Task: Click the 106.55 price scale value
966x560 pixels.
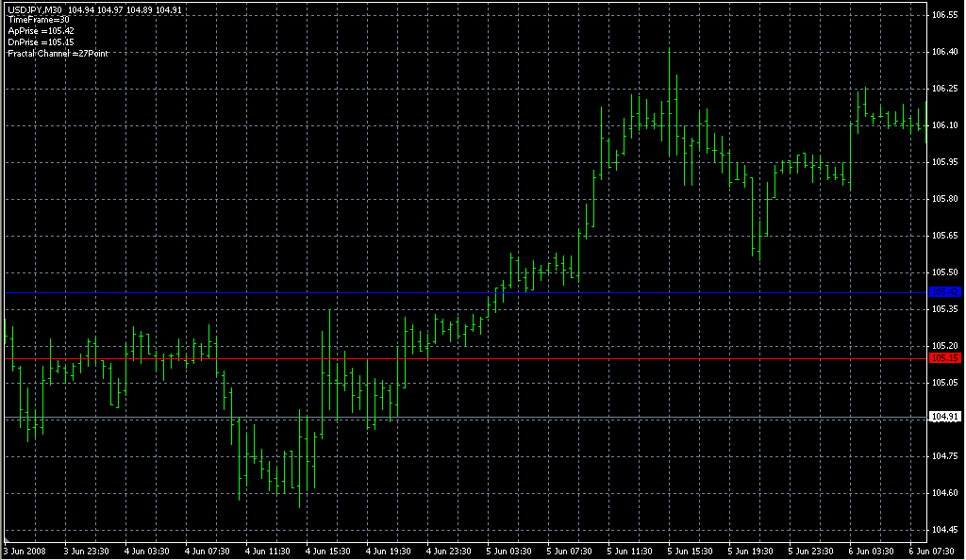Action: pos(944,16)
